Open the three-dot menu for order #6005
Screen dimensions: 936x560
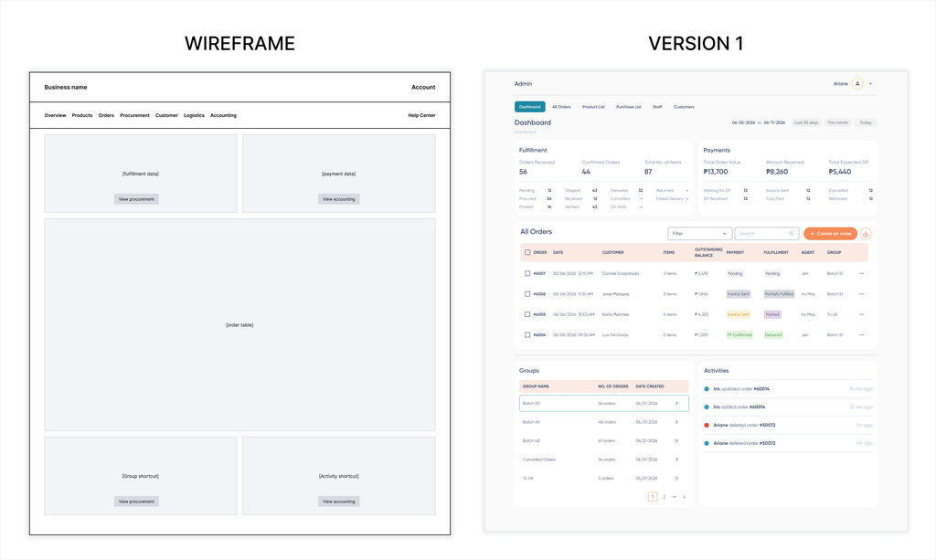[861, 314]
